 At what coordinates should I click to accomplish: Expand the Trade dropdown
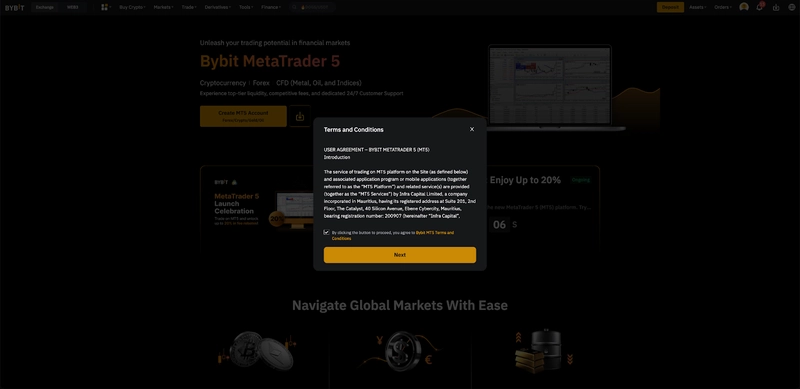click(x=189, y=7)
